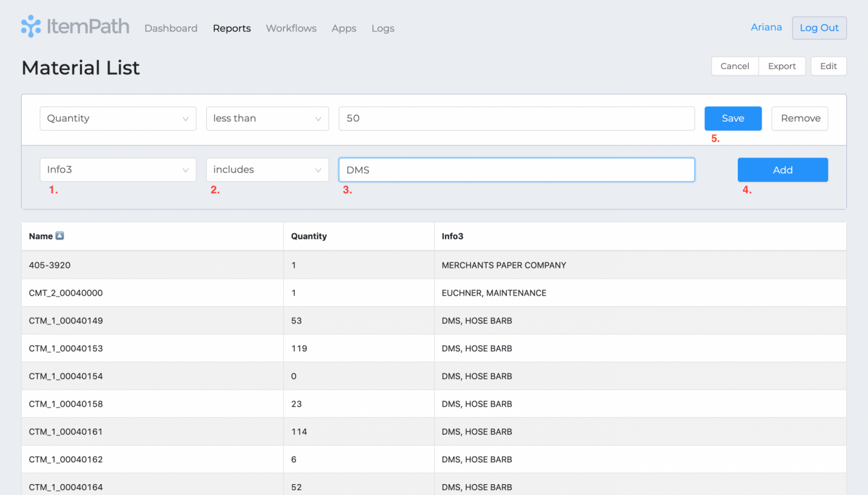This screenshot has width=868, height=495.
Task: Select the CTM_1_00040161 name cell
Action: [x=152, y=431]
